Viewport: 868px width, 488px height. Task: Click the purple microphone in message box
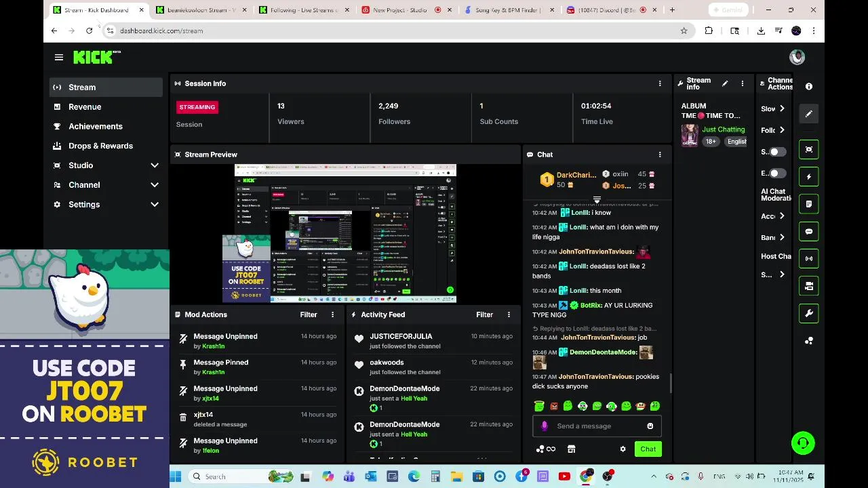click(544, 426)
